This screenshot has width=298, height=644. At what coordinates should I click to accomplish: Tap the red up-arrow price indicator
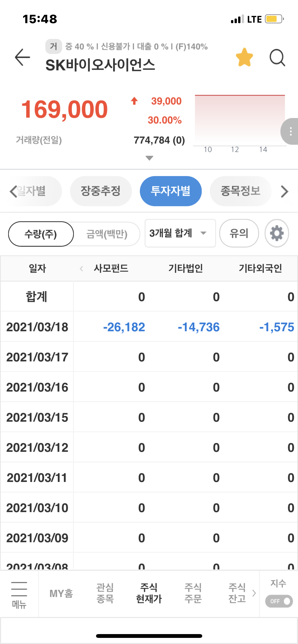[134, 101]
